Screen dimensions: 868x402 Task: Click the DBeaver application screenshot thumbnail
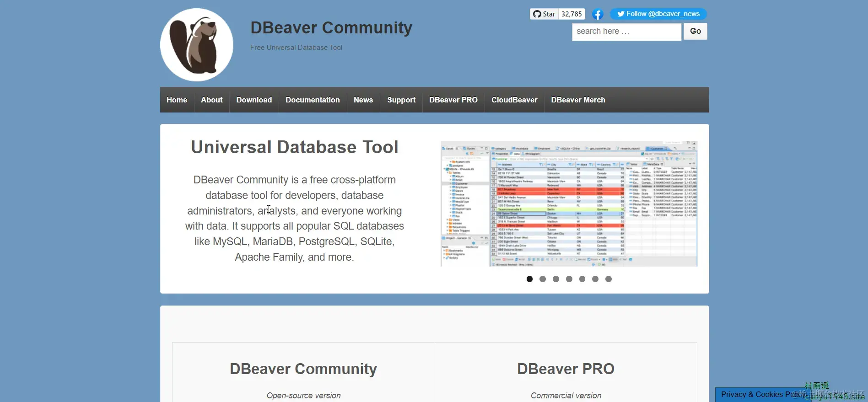click(569, 204)
